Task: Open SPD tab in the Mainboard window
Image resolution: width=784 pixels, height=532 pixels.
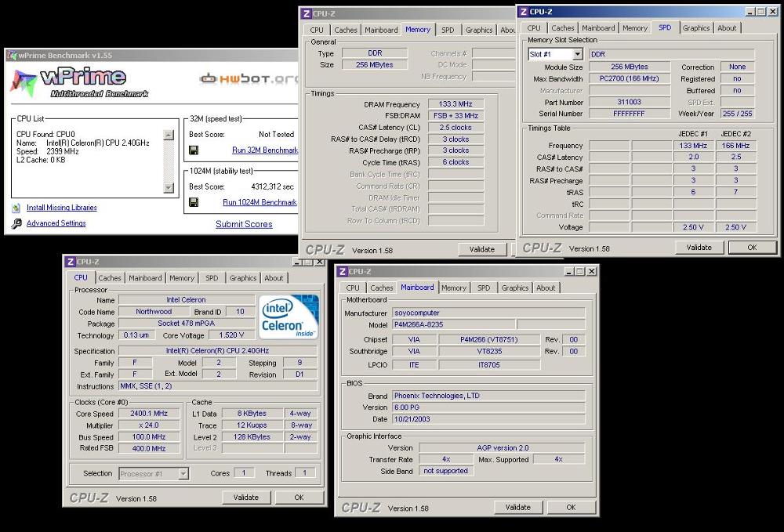Action: point(484,288)
